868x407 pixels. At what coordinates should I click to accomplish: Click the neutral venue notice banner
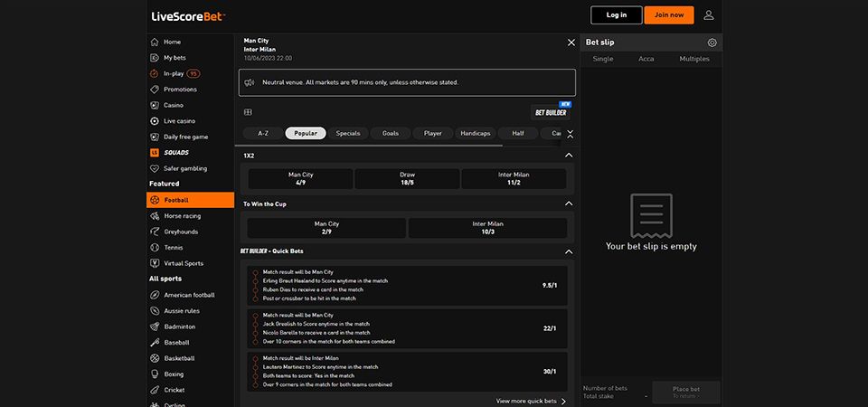tap(408, 82)
